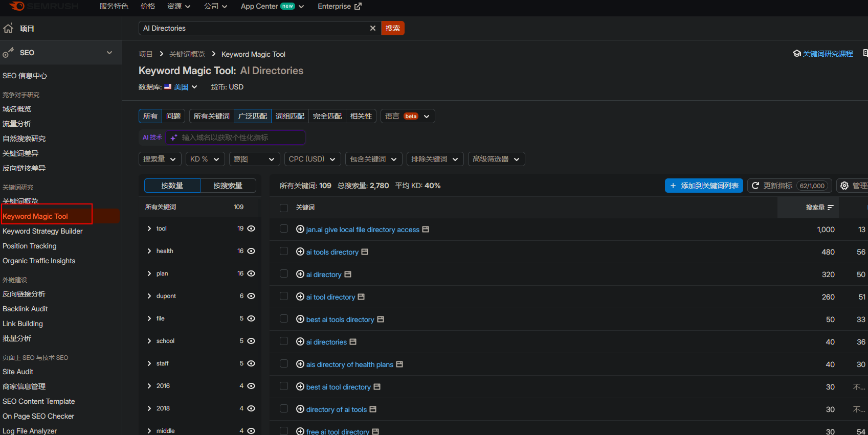Select the 按搜索量 tab

pos(228,186)
